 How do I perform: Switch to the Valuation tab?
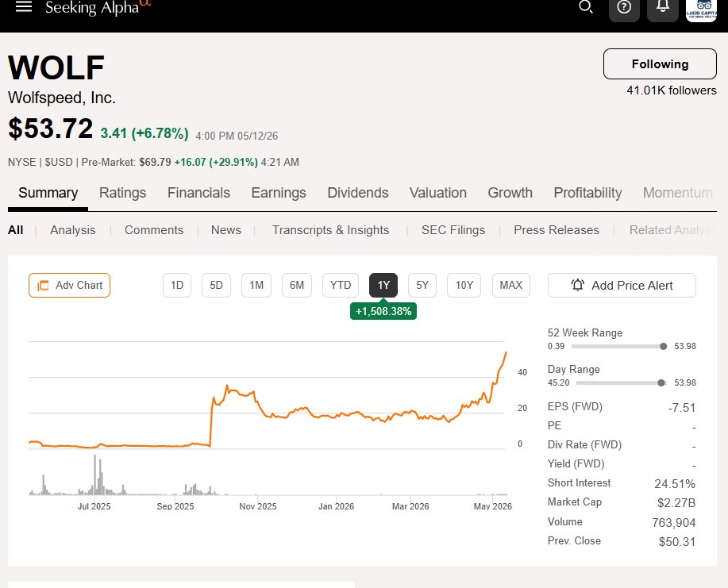click(437, 193)
